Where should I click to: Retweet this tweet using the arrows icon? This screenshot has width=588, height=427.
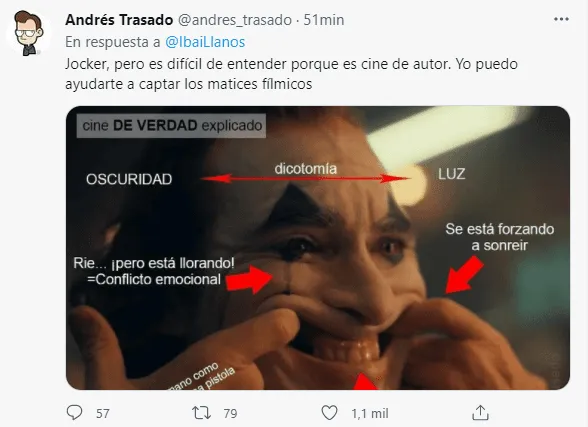click(201, 413)
